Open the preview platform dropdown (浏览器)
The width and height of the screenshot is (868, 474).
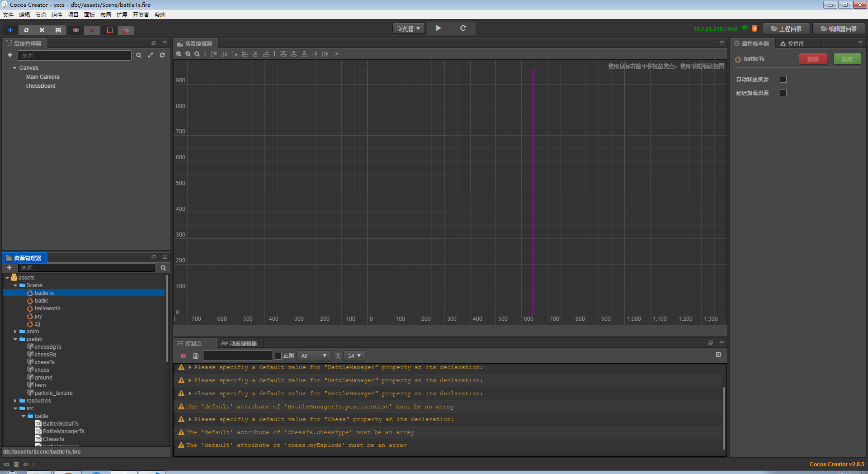[408, 28]
